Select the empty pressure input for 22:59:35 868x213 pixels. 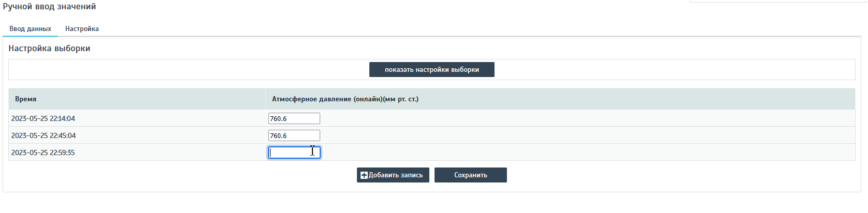point(294,153)
